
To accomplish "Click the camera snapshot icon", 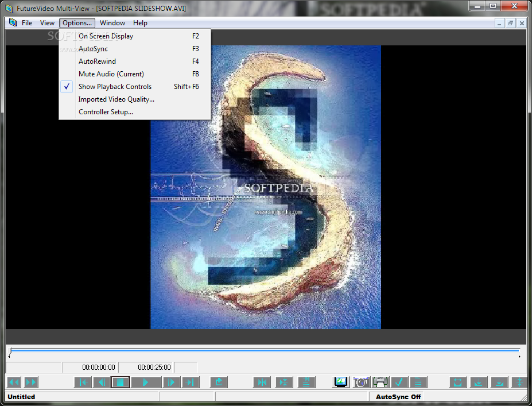I will tap(361, 382).
